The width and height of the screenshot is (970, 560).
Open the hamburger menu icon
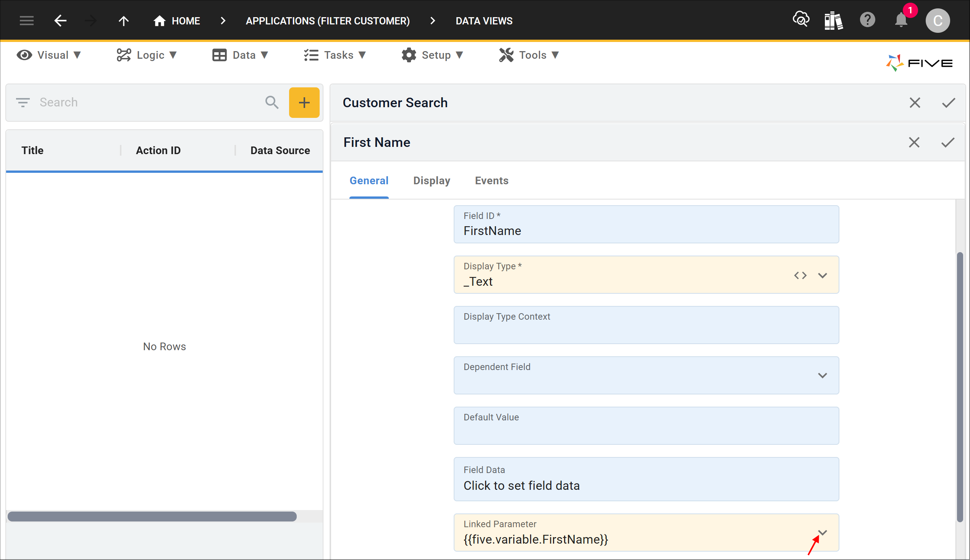coord(27,21)
